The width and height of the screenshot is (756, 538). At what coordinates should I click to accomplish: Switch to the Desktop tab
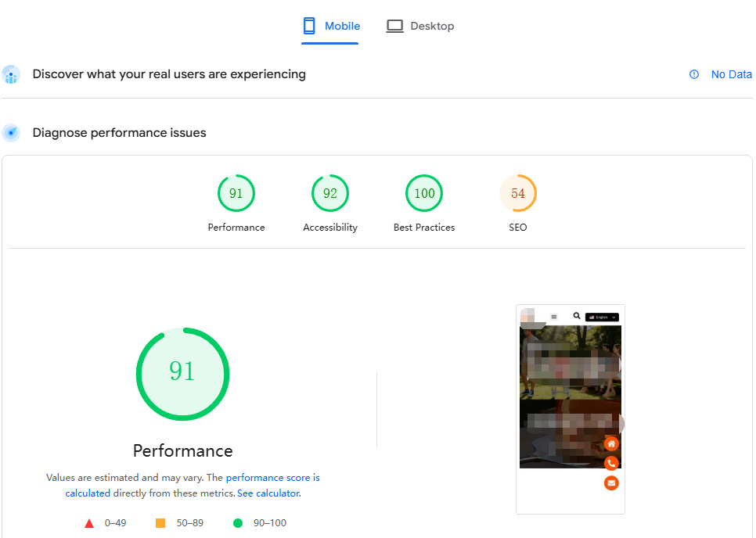[420, 26]
